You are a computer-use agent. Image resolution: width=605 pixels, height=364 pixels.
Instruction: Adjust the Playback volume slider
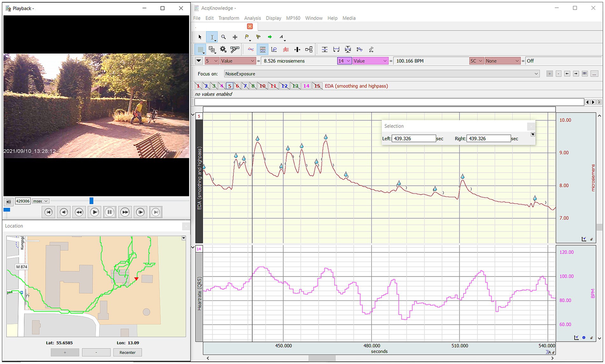pyautogui.click(x=7, y=210)
